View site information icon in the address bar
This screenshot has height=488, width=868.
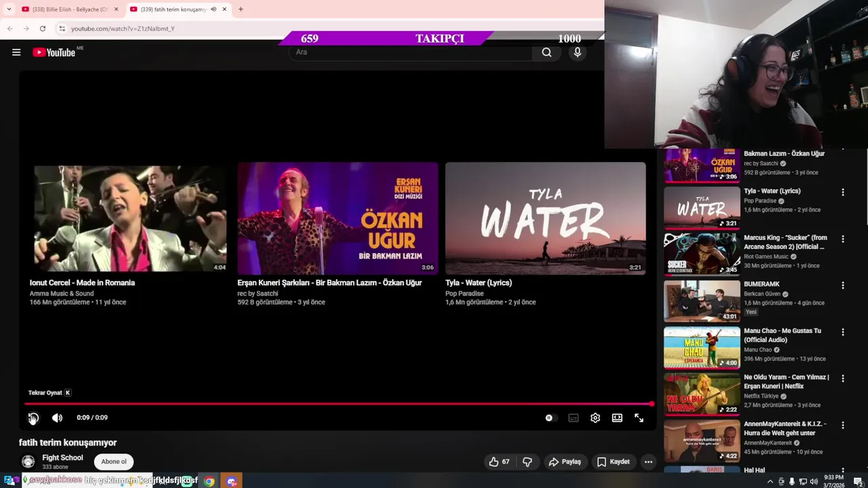(x=62, y=28)
